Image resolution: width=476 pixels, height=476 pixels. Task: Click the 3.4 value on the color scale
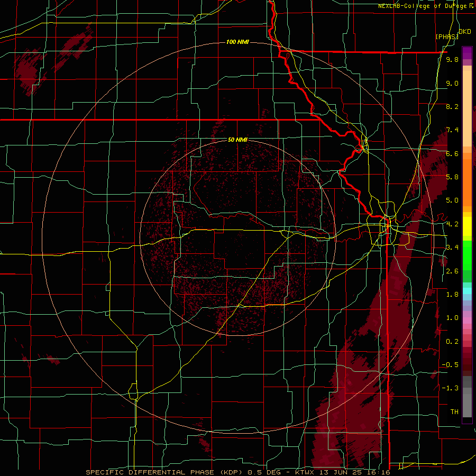(452, 248)
